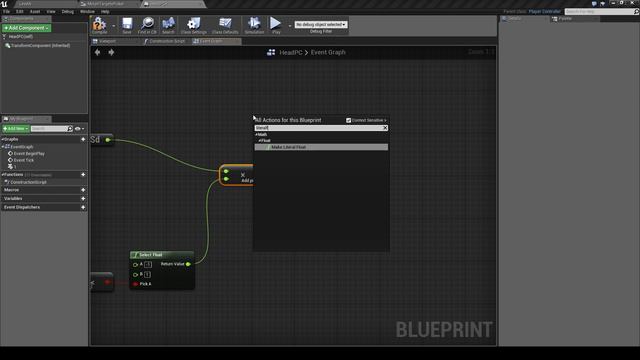This screenshot has height=360, width=640.
Task: Select the inherited TransformComponent item
Action: click(x=40, y=46)
